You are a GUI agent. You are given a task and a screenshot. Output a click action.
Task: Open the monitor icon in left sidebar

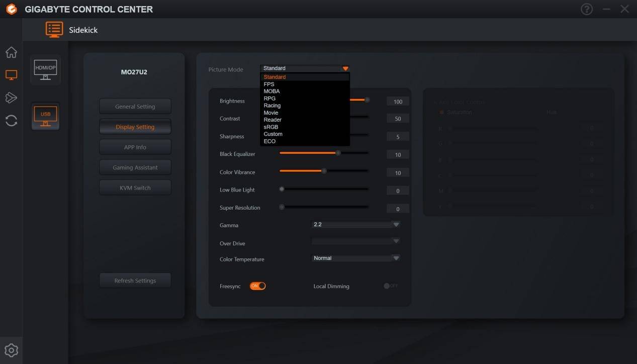click(11, 75)
